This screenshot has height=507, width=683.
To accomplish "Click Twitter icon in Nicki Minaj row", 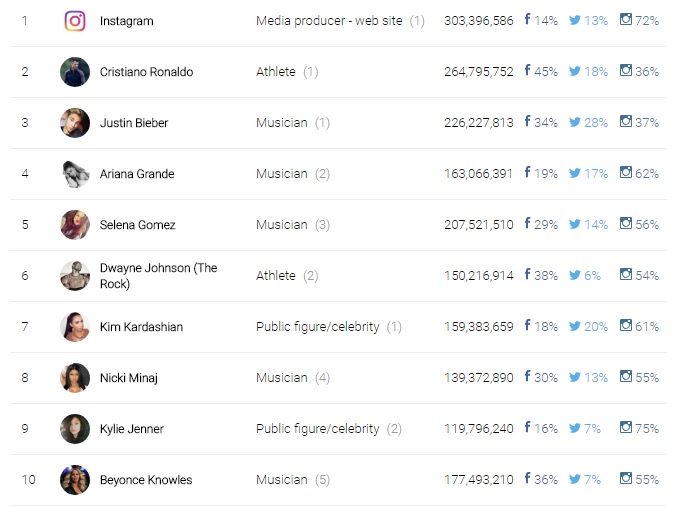I will click(575, 377).
